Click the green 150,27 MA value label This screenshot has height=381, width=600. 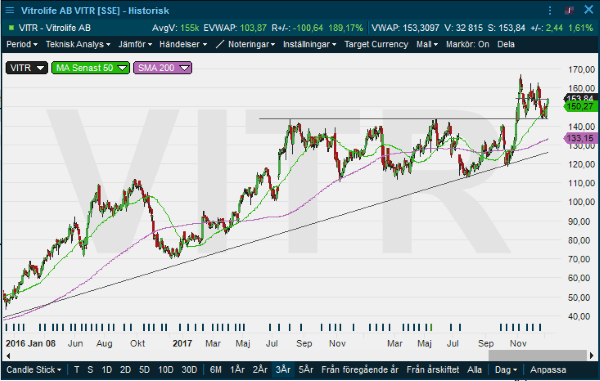580,106
